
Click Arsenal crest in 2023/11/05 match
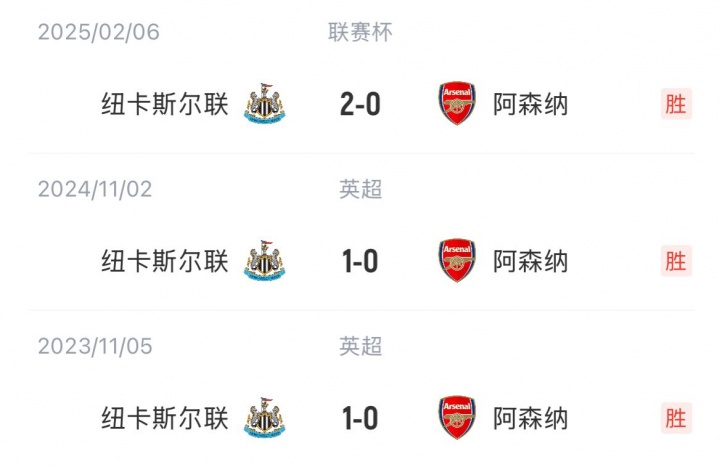click(457, 417)
